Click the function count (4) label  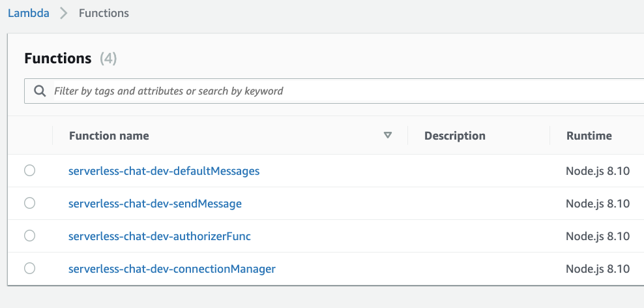pyautogui.click(x=108, y=59)
